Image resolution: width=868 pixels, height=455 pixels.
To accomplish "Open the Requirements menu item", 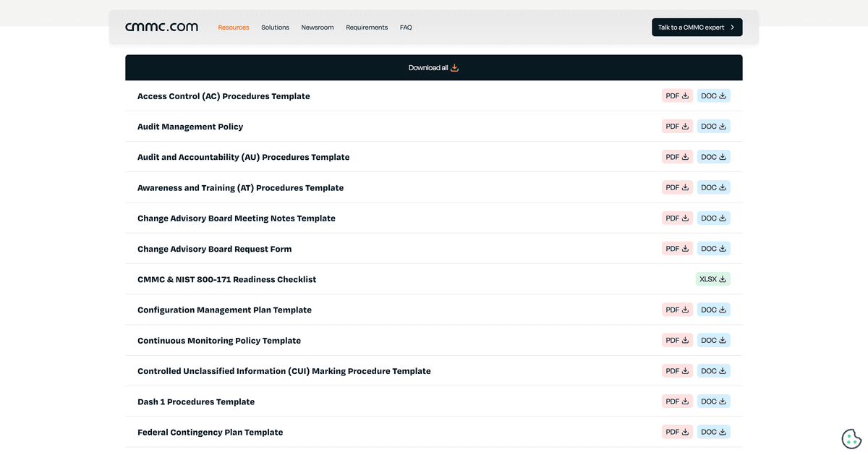I will 367,27.
